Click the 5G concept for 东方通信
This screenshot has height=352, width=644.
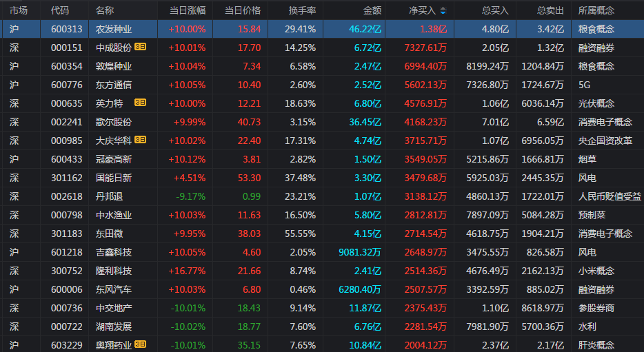[584, 85]
